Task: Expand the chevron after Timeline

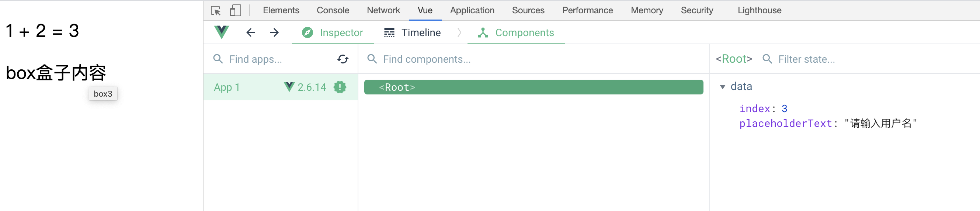Action: [459, 33]
